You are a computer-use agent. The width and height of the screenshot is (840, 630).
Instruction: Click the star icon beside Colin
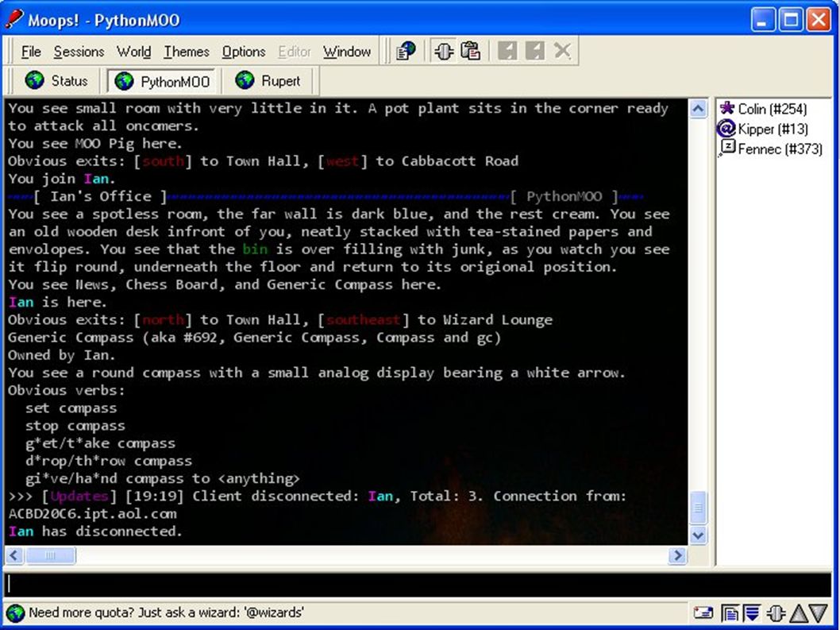coord(727,108)
